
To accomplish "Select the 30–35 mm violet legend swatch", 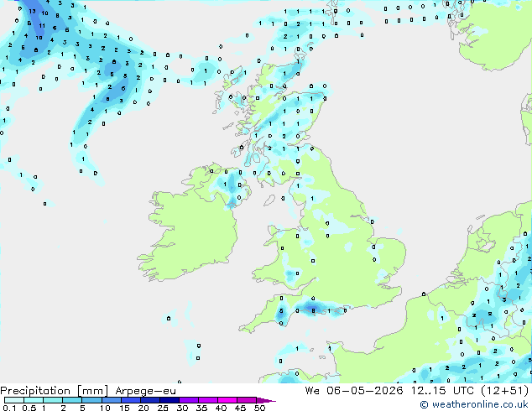I will (x=189, y=400).
